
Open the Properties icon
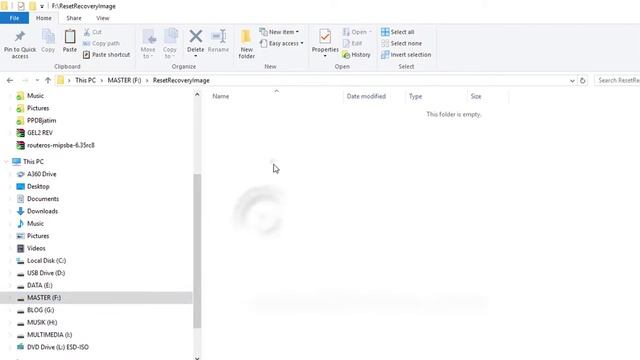[x=325, y=36]
